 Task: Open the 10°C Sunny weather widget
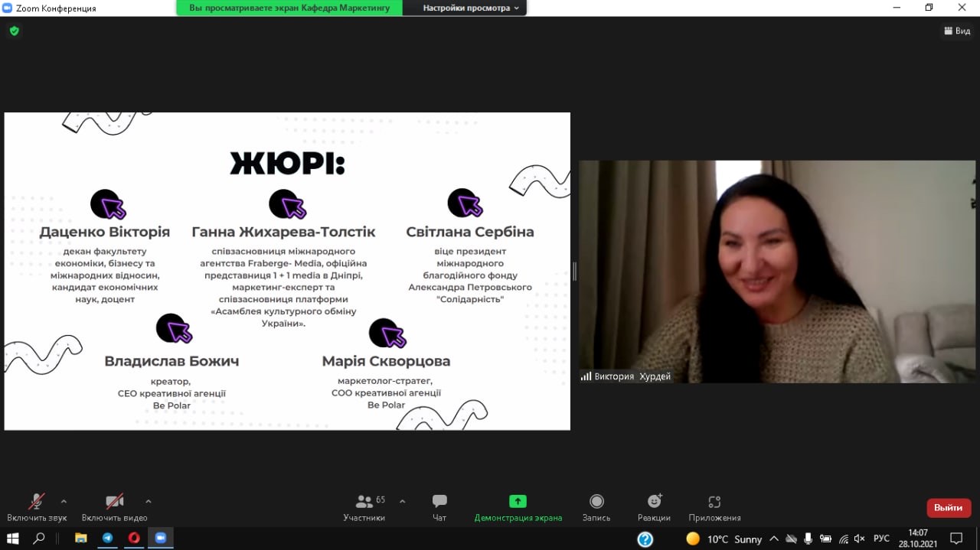[724, 539]
